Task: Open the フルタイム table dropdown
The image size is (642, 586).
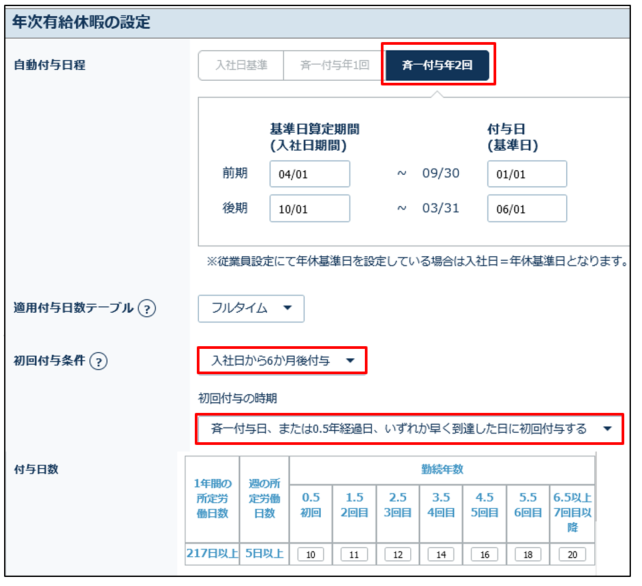Action: (x=251, y=308)
